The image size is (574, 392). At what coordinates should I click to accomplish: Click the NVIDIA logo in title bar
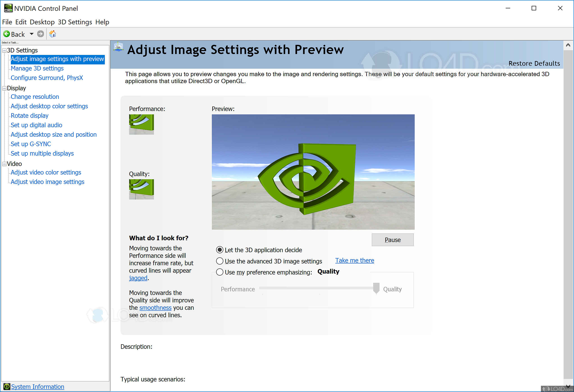pyautogui.click(x=8, y=8)
